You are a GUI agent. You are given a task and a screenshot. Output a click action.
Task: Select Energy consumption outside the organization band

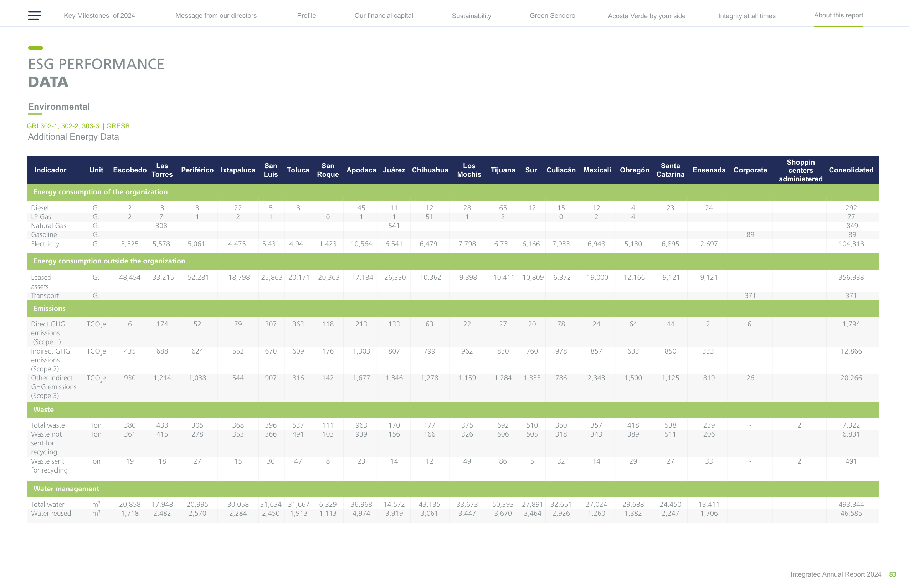[453, 261]
